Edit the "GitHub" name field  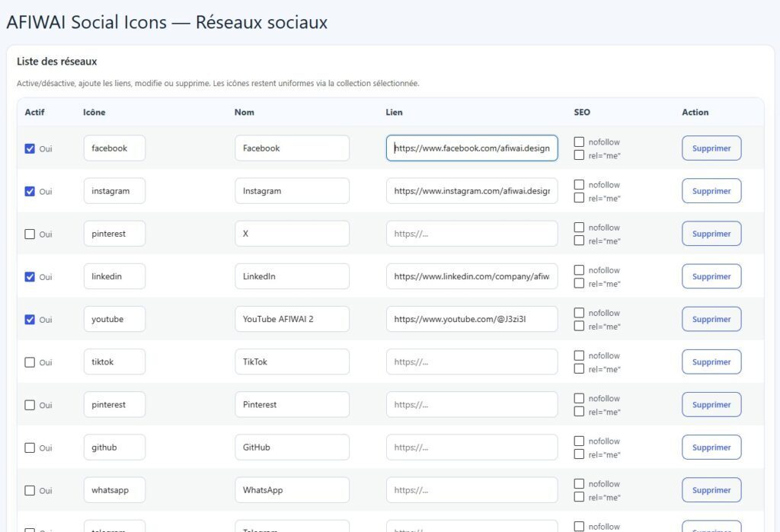[x=292, y=448]
